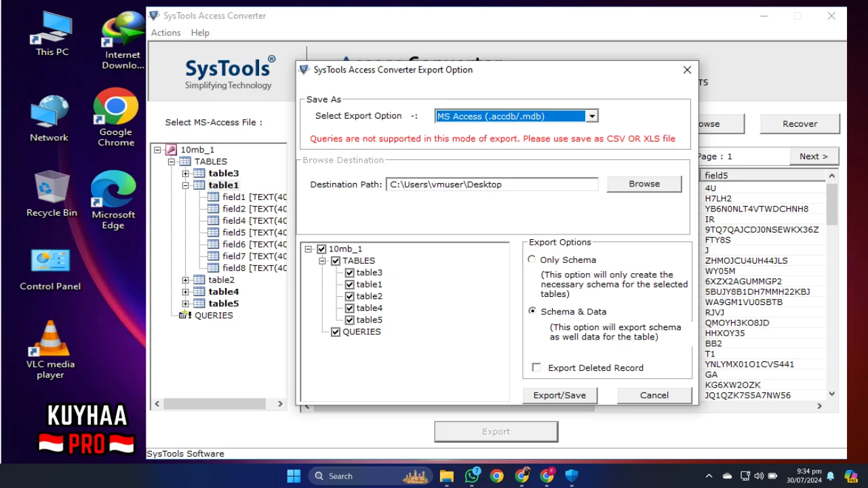Open the Help menu

pos(200,33)
